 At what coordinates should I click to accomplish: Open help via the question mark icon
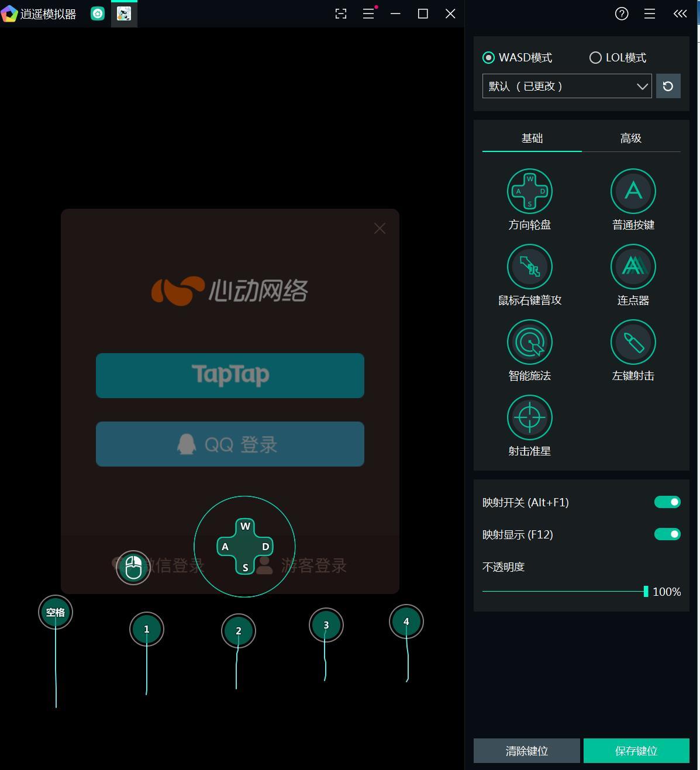(622, 14)
